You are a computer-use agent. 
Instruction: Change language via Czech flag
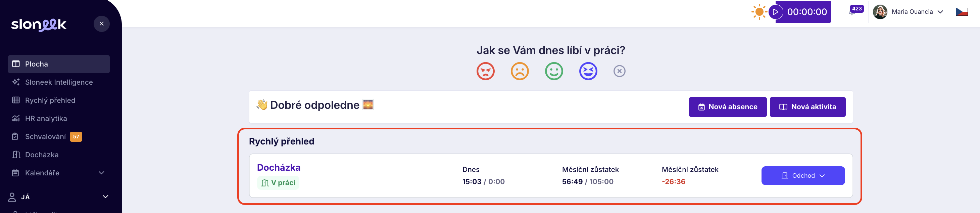pos(961,12)
